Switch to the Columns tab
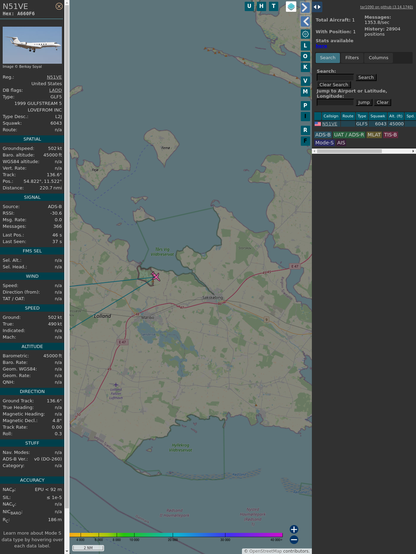The height and width of the screenshot is (554, 416). (x=379, y=58)
